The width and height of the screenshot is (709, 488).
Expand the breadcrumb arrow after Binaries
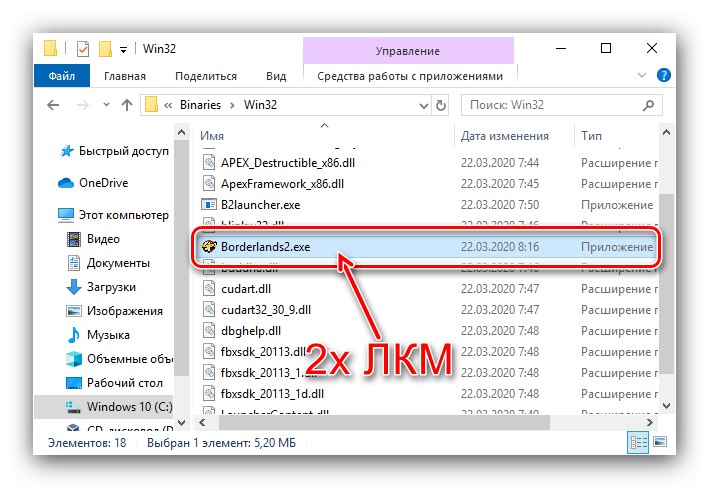232,105
